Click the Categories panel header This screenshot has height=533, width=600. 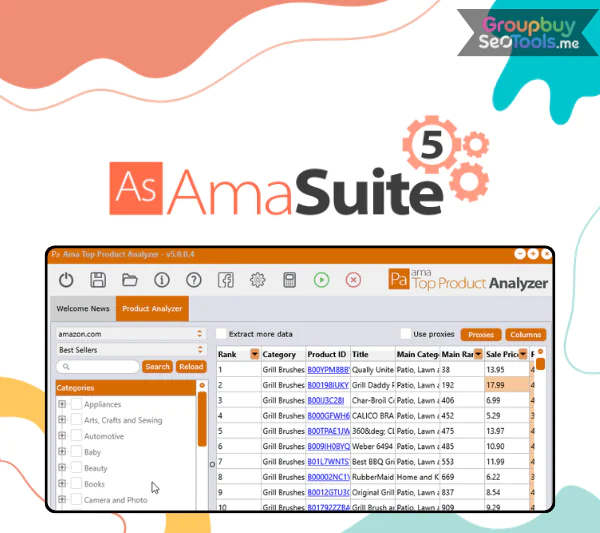[126, 388]
